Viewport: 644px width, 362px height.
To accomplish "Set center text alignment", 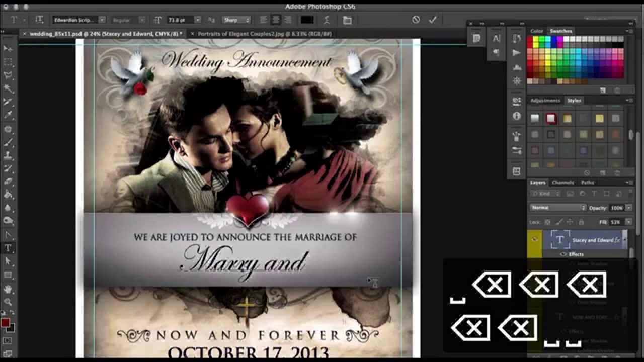I will coord(275,20).
